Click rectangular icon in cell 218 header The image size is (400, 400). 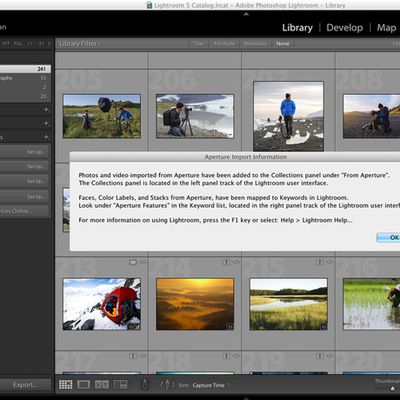(x=227, y=356)
